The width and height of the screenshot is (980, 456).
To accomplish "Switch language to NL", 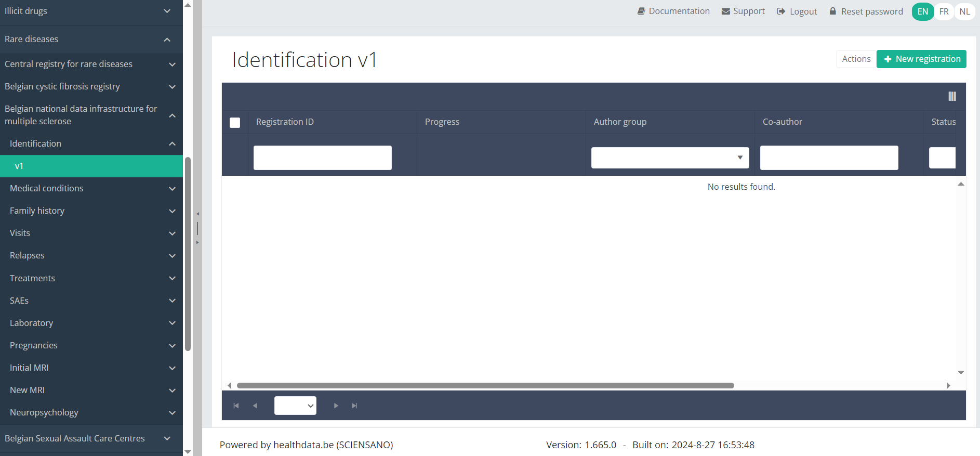I will [964, 11].
